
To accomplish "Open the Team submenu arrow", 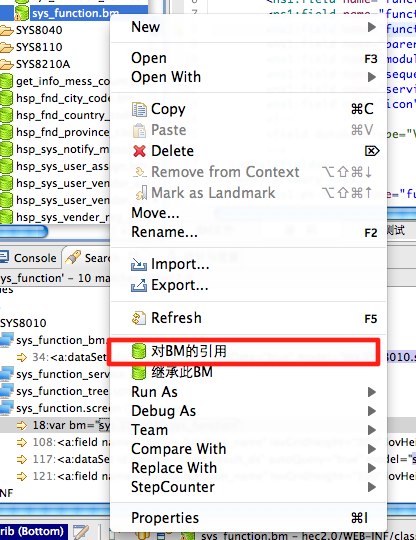I will [372, 430].
